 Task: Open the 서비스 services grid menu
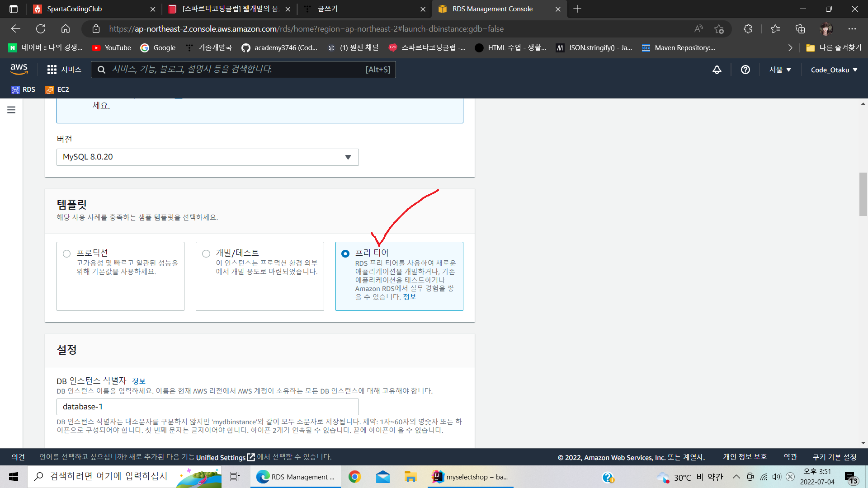pos(64,70)
